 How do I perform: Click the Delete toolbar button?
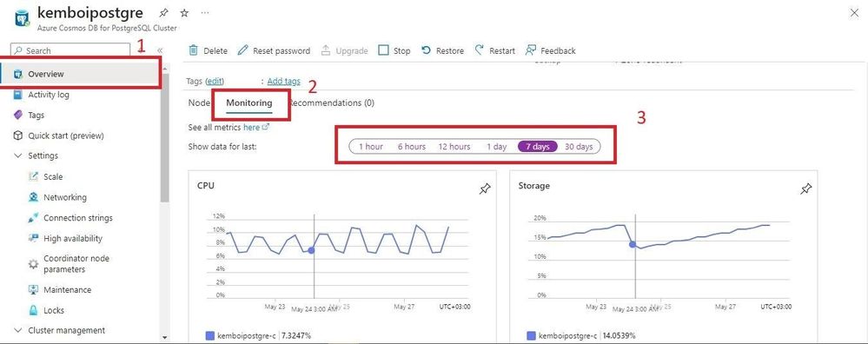(209, 50)
